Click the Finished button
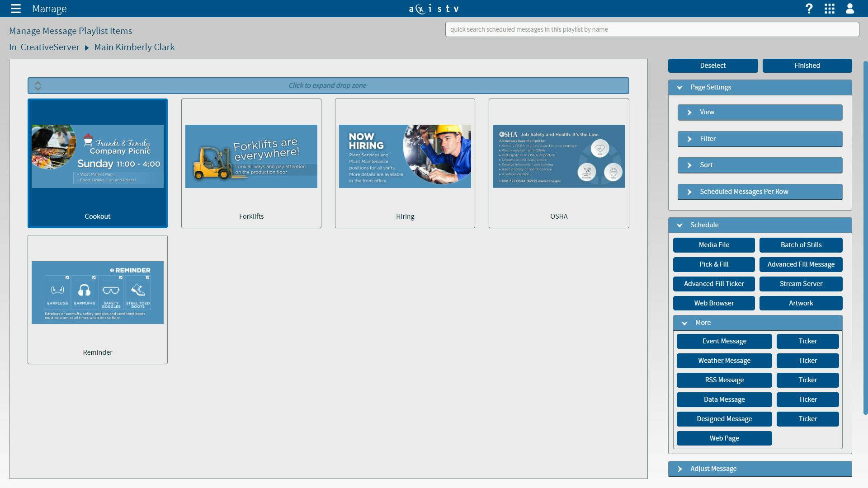868x488 pixels. click(x=807, y=66)
